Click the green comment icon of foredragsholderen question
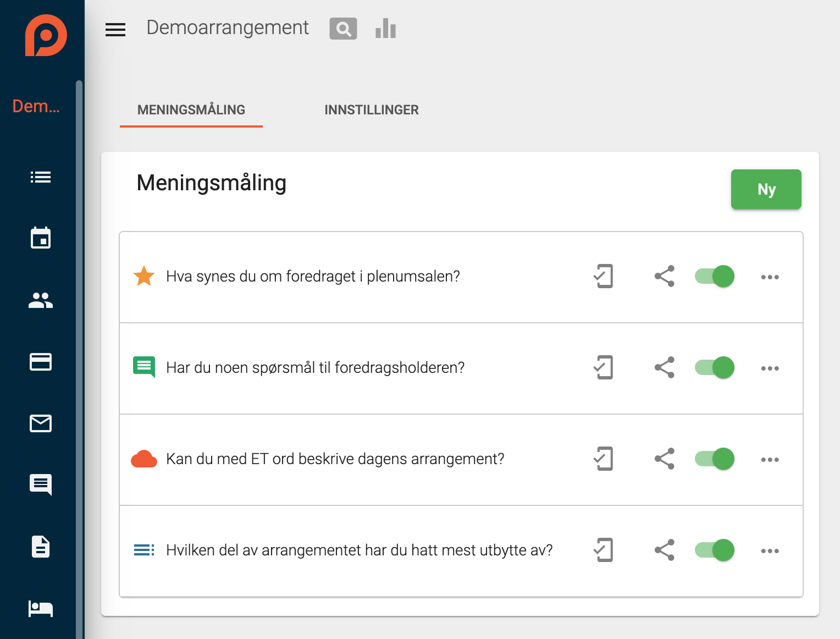Image resolution: width=840 pixels, height=639 pixels. pos(144,367)
